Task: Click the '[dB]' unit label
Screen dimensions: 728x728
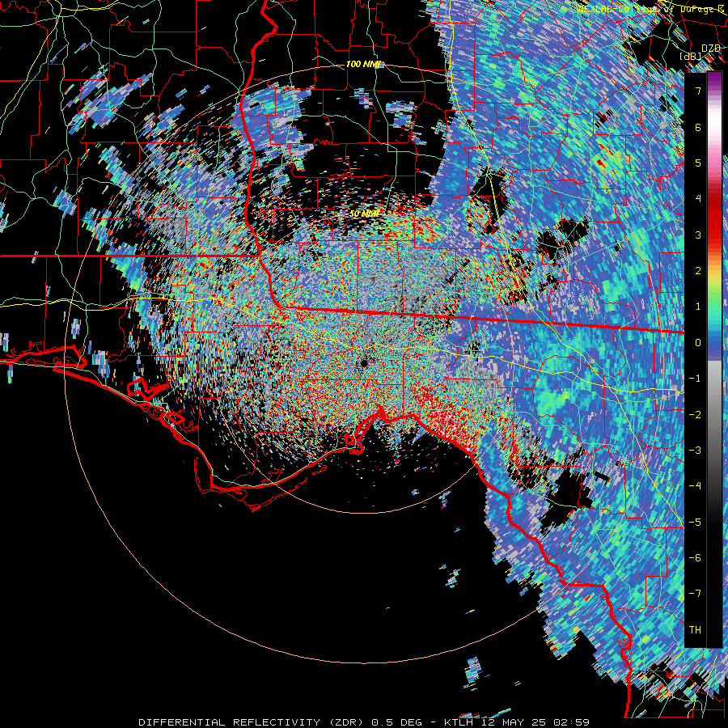Action: pyautogui.click(x=690, y=56)
